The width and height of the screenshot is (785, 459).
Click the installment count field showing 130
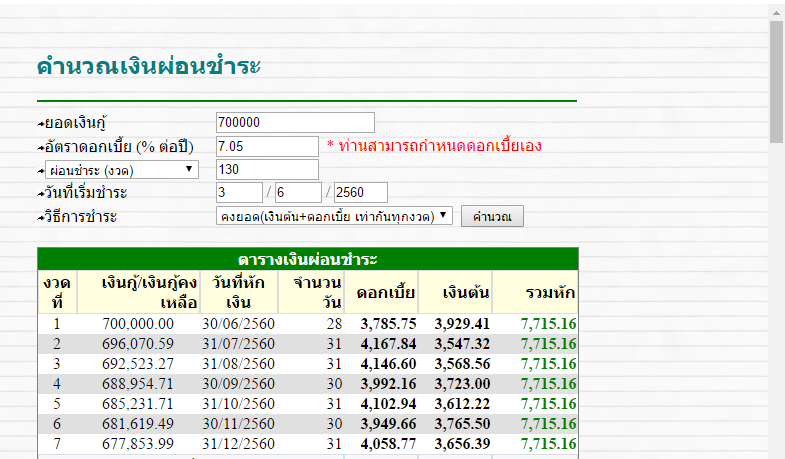click(267, 169)
